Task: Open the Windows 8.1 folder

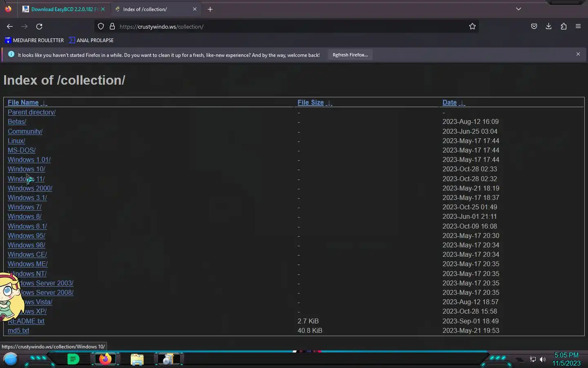Action: (x=27, y=226)
